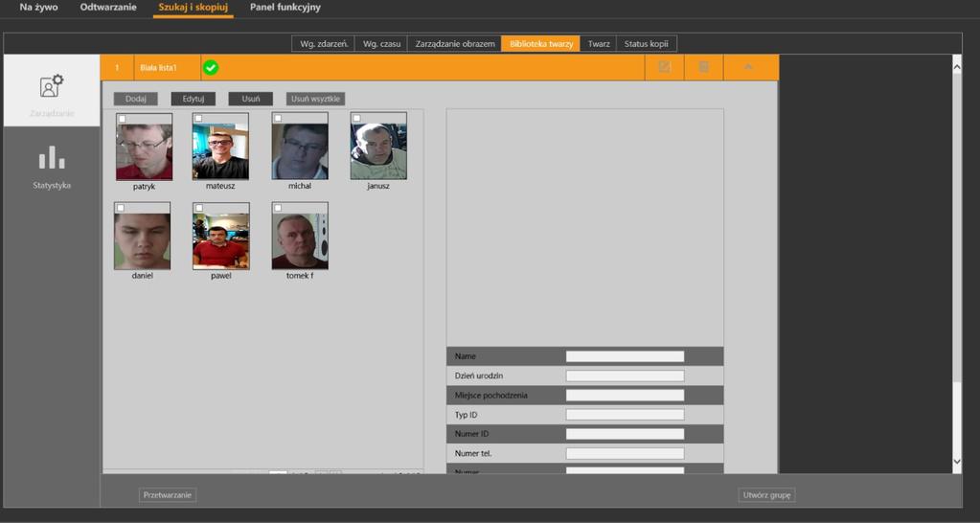Select daniel's face thumbnail

click(142, 236)
